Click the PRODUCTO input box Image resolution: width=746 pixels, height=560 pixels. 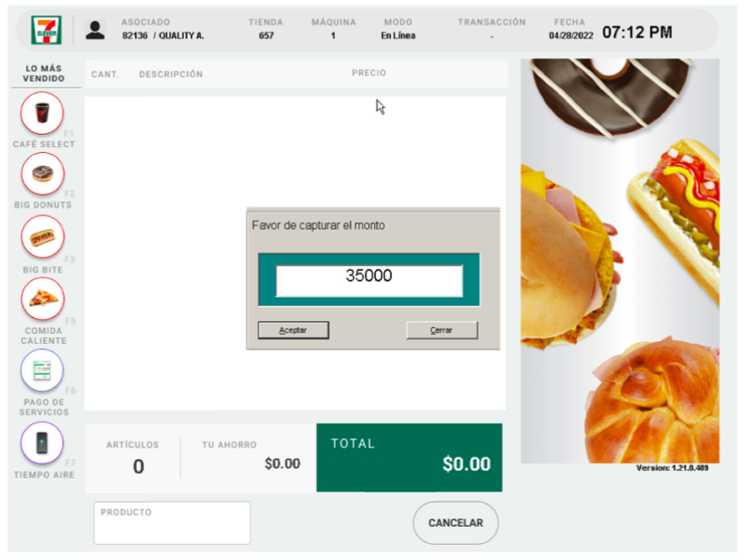[x=172, y=523]
